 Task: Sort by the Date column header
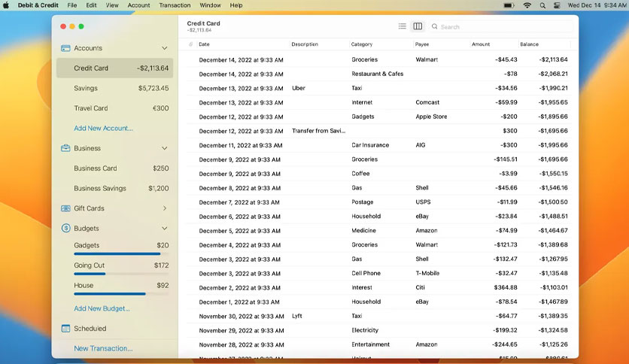click(204, 44)
